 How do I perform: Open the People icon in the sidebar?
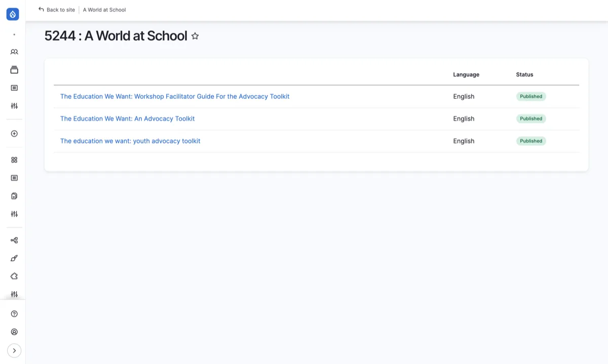[x=14, y=52]
